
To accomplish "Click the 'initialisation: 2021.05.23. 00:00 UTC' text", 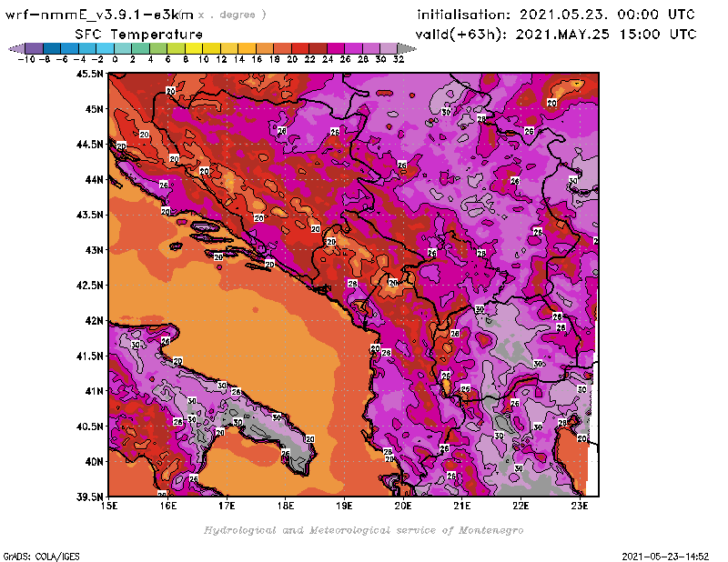I will click(555, 15).
